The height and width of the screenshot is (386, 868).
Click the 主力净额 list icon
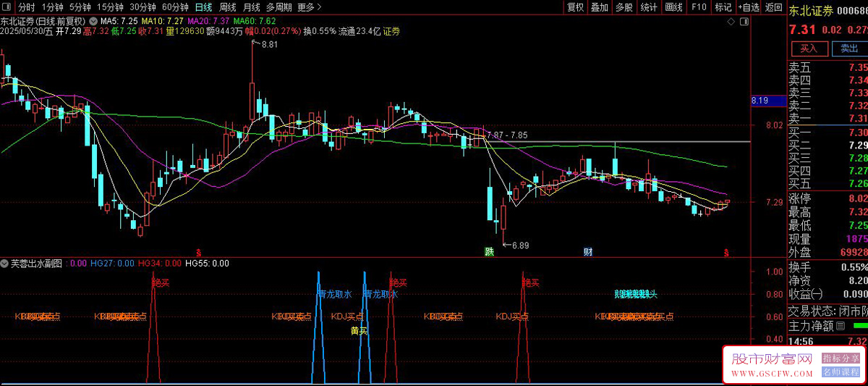click(x=840, y=327)
